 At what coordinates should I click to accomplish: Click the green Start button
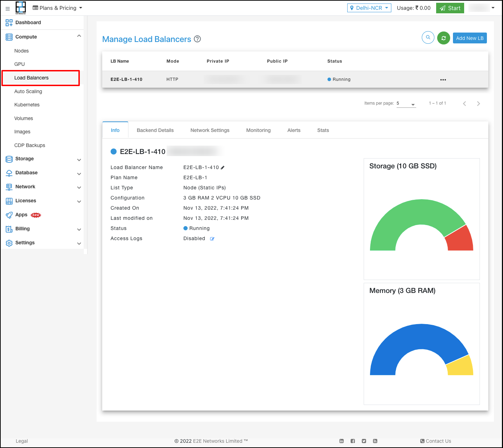click(450, 8)
